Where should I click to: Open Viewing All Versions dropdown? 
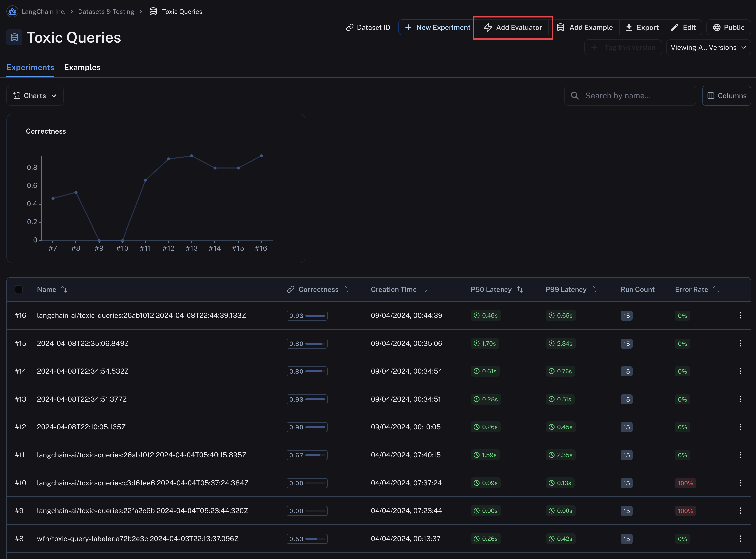pos(708,47)
